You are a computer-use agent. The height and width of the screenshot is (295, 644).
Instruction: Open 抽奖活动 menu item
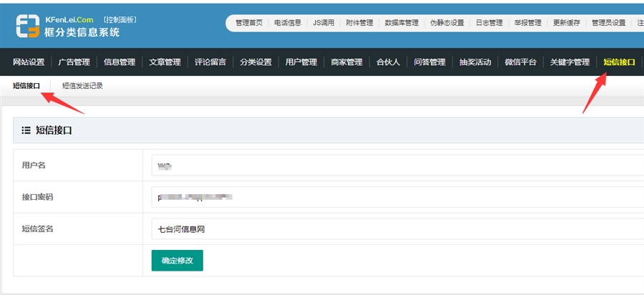pyautogui.click(x=475, y=62)
